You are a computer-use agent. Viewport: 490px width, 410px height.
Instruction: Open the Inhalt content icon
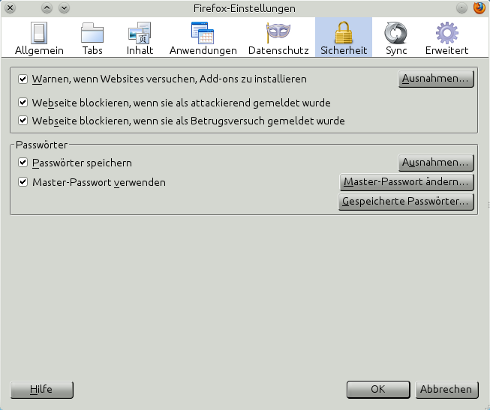pyautogui.click(x=139, y=33)
